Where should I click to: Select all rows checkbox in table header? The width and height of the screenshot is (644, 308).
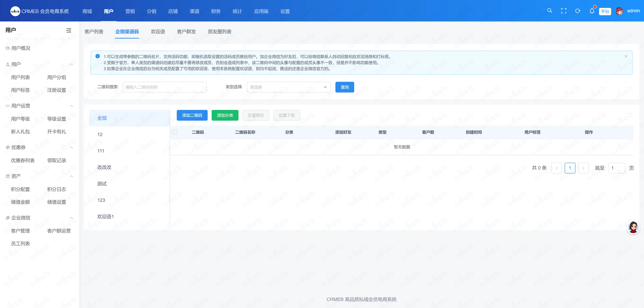174,132
